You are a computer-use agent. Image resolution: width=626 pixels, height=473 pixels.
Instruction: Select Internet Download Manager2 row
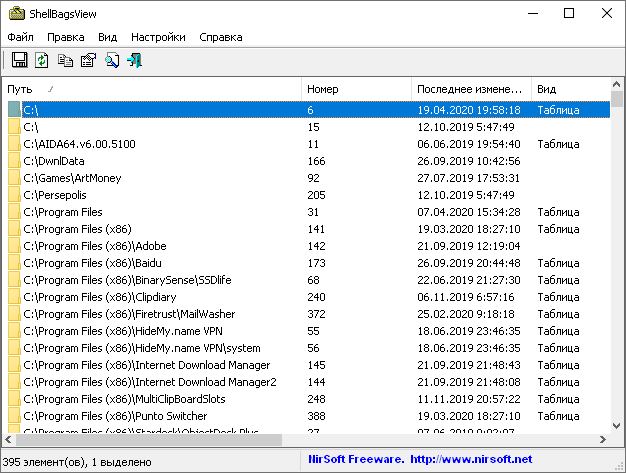pos(309,382)
